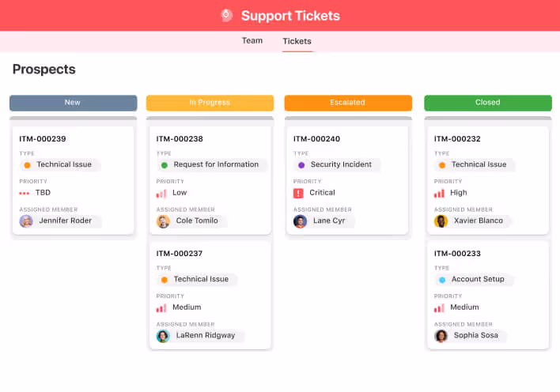Click the Closed column header
This screenshot has height=392, width=560.
tap(487, 103)
